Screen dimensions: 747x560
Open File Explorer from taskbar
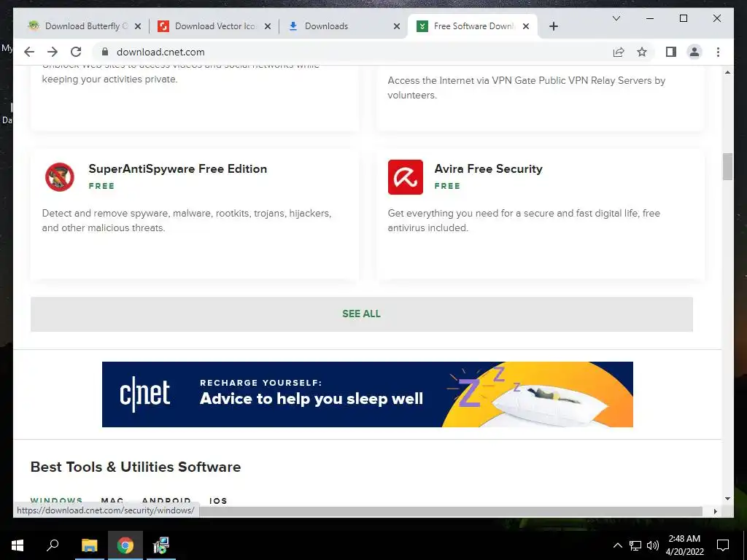(x=89, y=545)
